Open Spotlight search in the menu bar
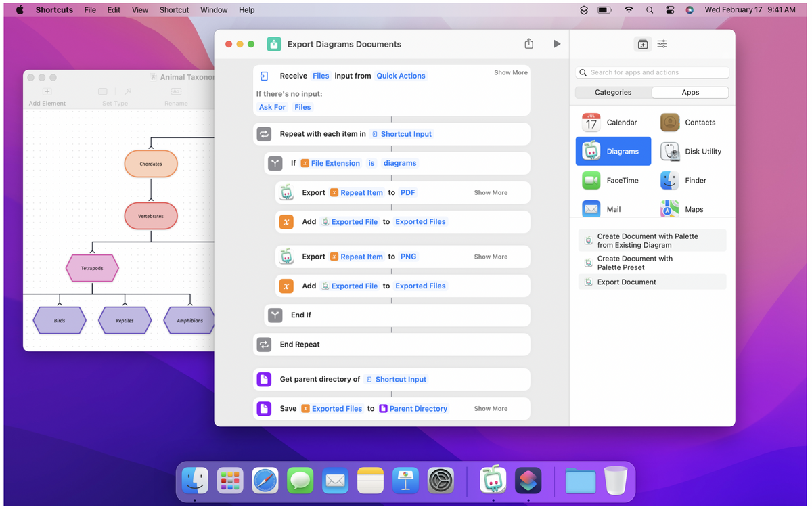The height and width of the screenshot is (509, 812). (x=650, y=10)
